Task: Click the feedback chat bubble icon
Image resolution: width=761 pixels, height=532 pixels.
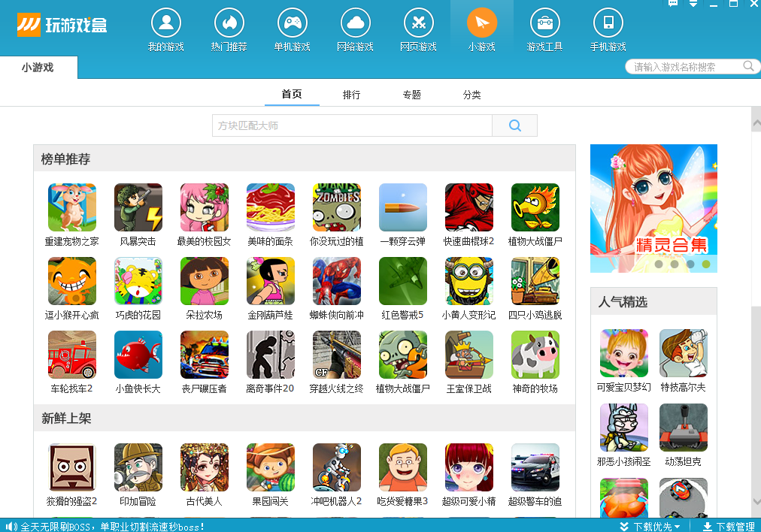Action: (673, 5)
